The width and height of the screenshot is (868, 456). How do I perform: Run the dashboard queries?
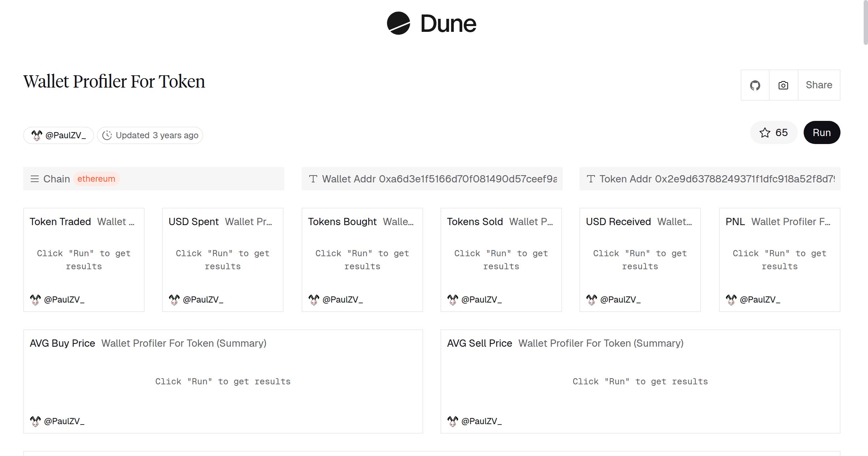[x=822, y=132]
